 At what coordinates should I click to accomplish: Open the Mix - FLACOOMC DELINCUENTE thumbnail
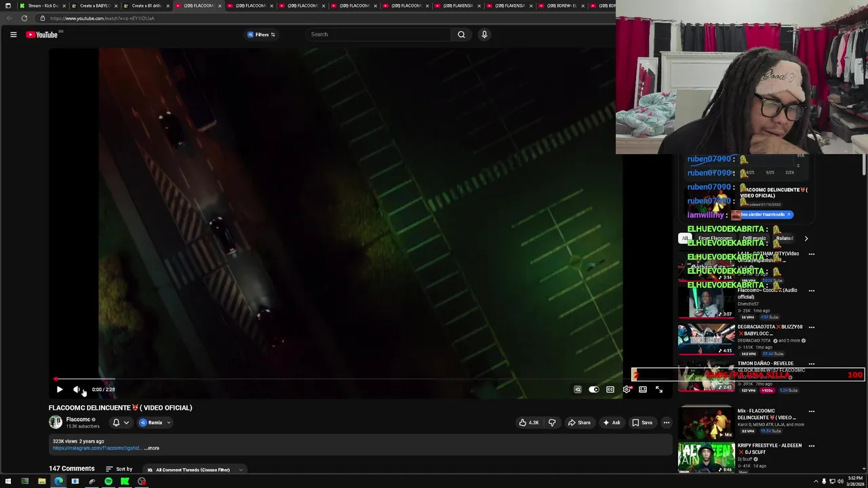point(707,423)
